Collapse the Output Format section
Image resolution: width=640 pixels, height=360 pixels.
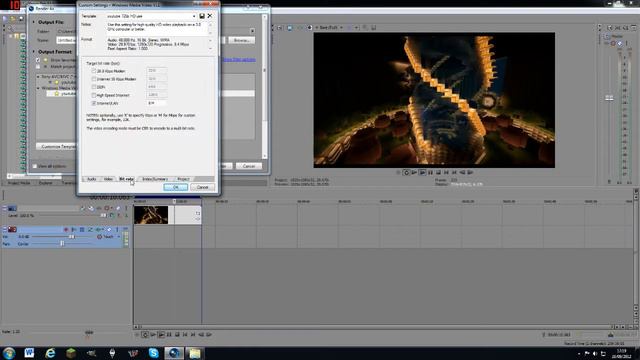pos(33,52)
